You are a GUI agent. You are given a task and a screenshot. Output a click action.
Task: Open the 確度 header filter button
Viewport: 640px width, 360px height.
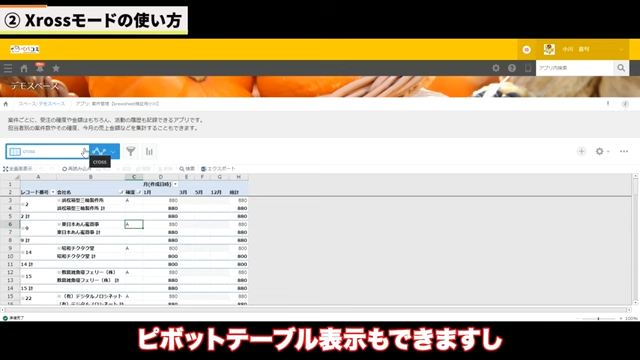pos(139,192)
